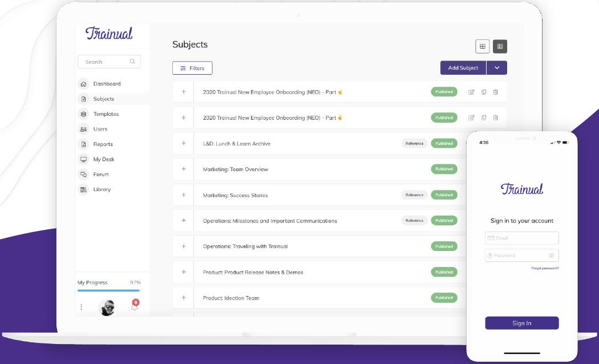Switch to the grid card view icon
The height and width of the screenshot is (364, 599).
coord(483,46)
